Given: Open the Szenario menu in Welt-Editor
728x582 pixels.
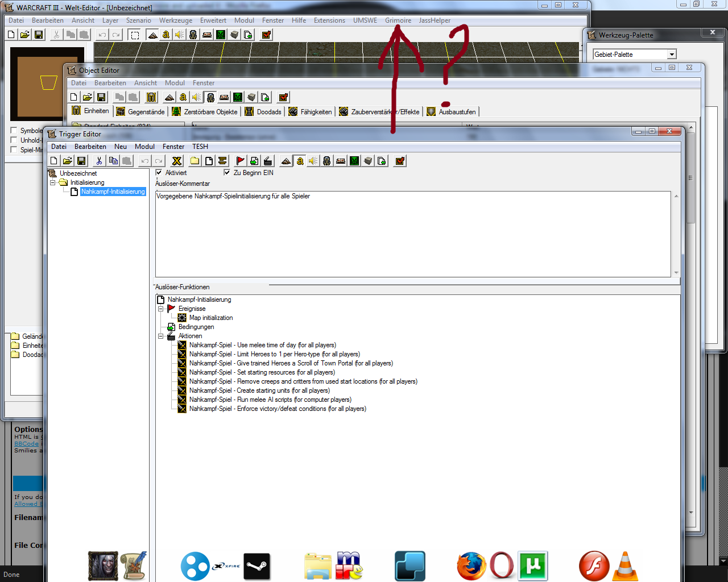Looking at the screenshot, I should [139, 20].
